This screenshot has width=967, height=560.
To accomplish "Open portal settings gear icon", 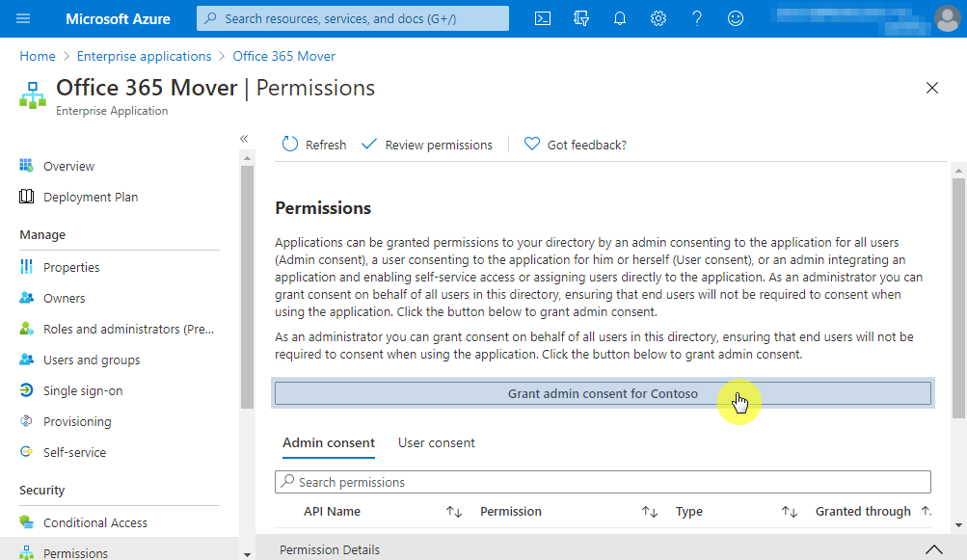I will tap(658, 18).
